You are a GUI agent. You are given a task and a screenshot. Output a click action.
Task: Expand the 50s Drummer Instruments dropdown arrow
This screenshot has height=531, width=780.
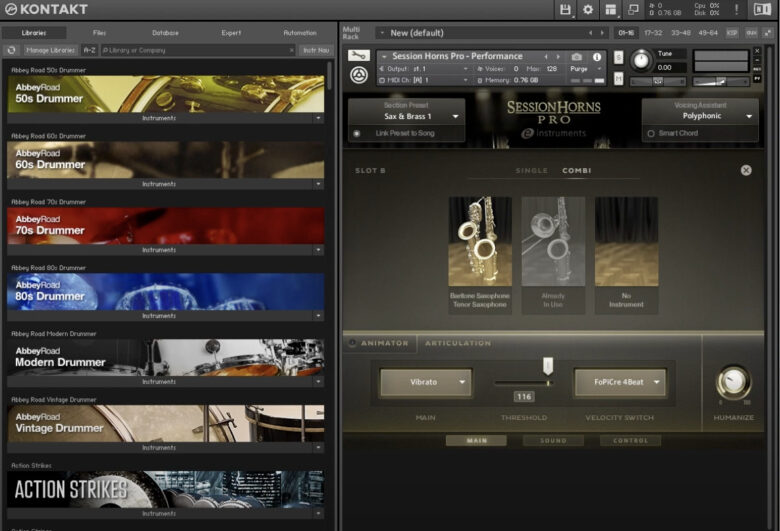(318, 118)
